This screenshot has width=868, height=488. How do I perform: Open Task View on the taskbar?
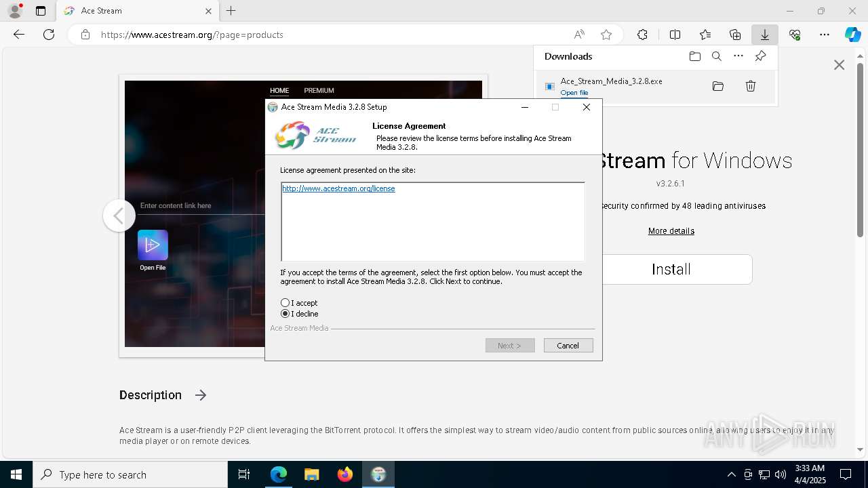pos(244,474)
